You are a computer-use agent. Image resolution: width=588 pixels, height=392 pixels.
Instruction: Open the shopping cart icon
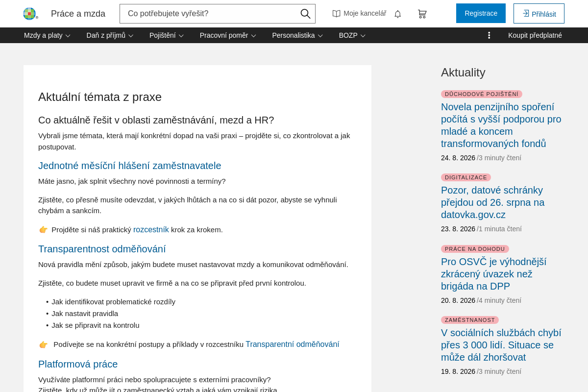tap(422, 14)
